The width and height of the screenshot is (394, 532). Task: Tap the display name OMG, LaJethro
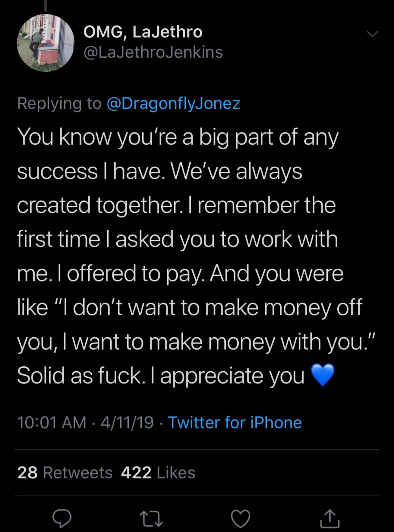coord(143,32)
